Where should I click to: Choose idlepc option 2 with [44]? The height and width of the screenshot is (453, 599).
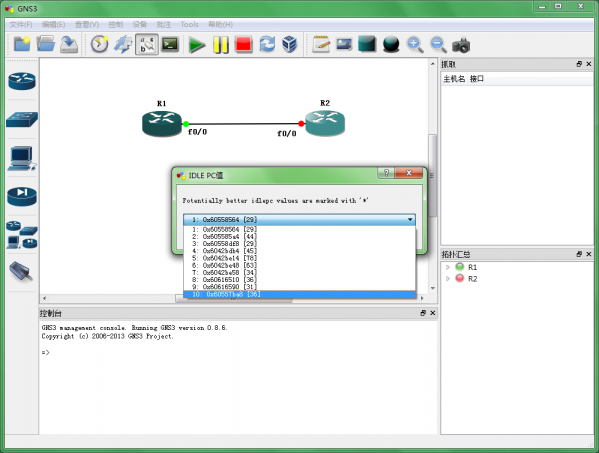(x=300, y=236)
